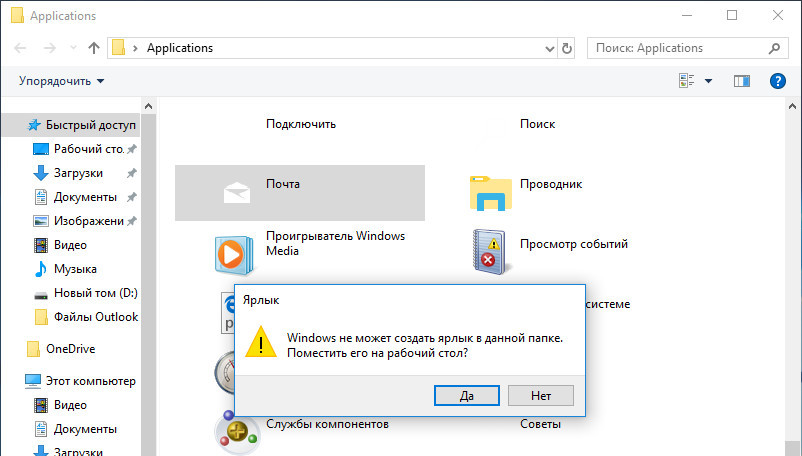Click the Службы компонентов label text

pos(327,424)
